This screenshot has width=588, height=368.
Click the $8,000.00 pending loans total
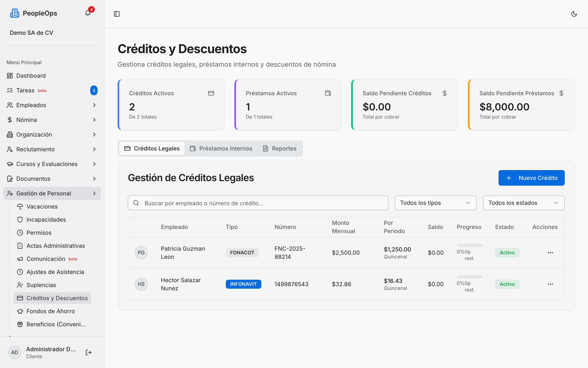(x=504, y=107)
